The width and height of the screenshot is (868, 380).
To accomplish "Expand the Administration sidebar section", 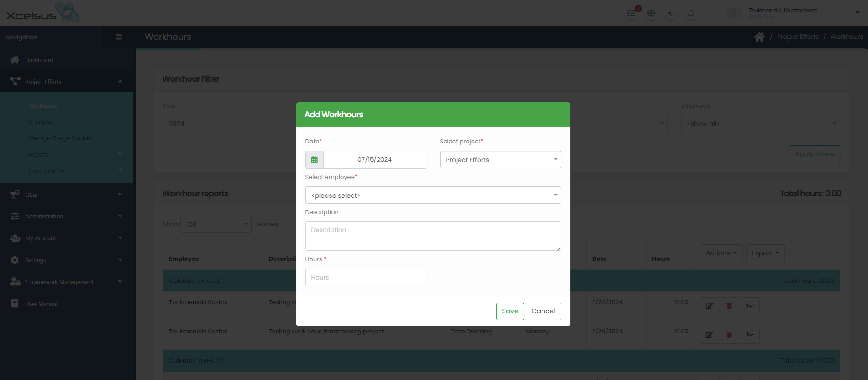I will (120, 216).
